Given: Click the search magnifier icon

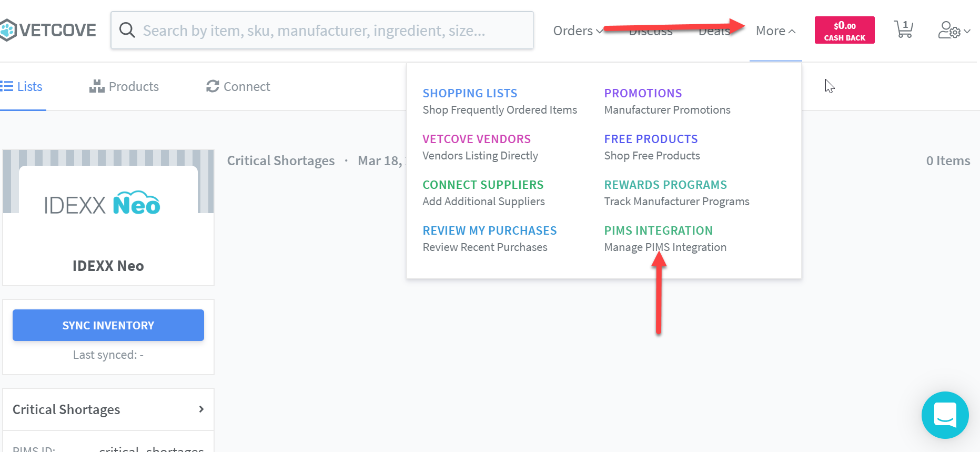Looking at the screenshot, I should click(127, 30).
